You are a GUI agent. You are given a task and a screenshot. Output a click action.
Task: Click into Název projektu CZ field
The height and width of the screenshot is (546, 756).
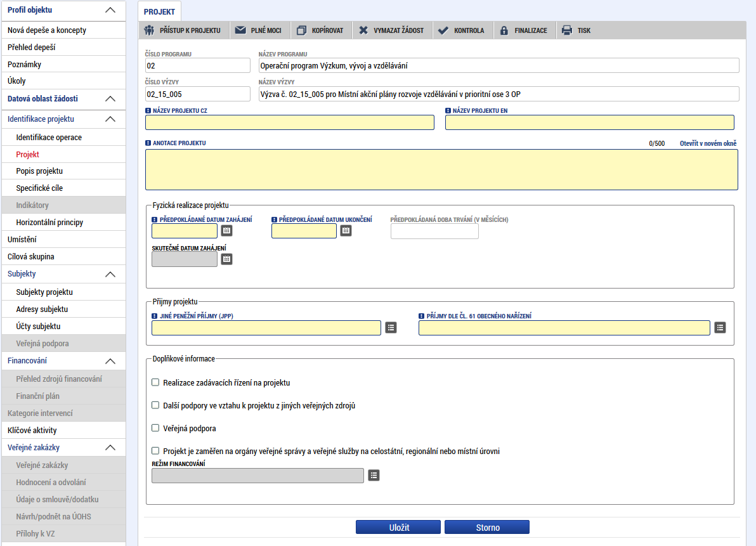(x=290, y=122)
